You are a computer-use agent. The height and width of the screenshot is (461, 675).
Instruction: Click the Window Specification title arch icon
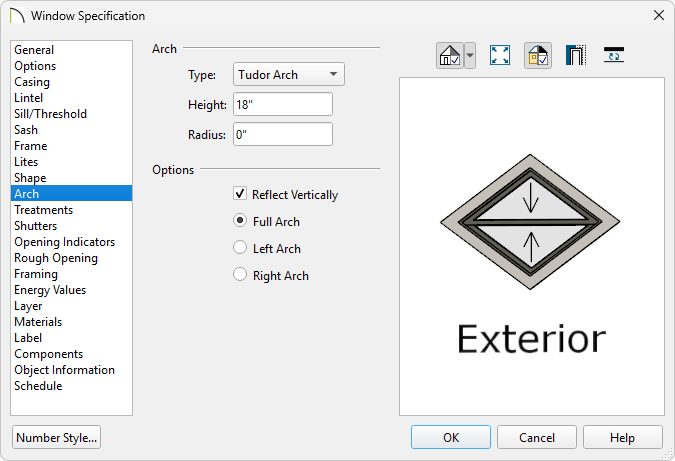17,16
